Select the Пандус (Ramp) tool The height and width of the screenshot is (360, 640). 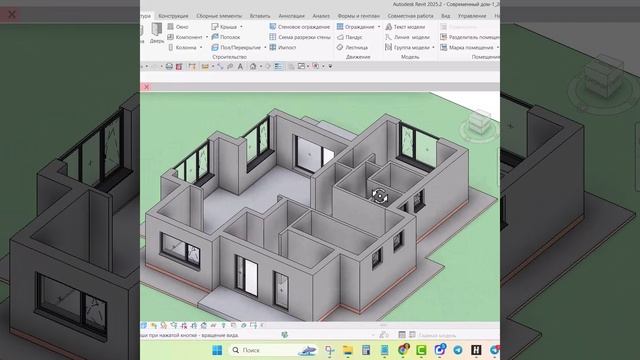pos(349,37)
